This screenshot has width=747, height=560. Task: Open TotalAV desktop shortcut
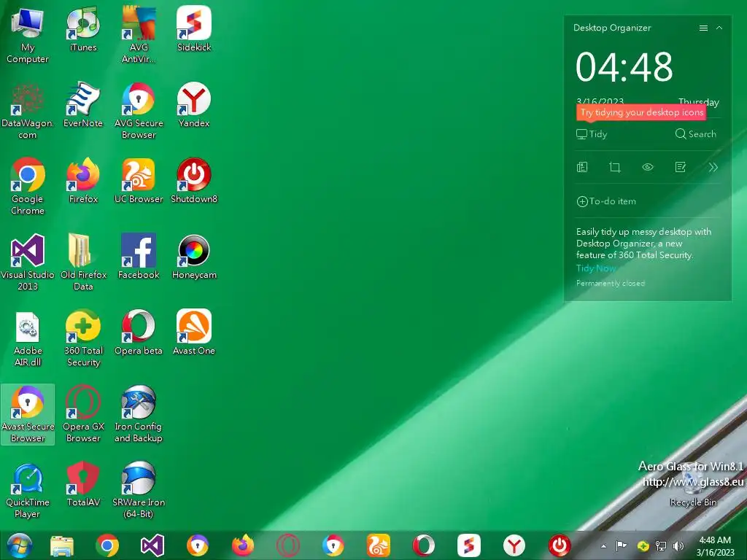pyautogui.click(x=83, y=484)
